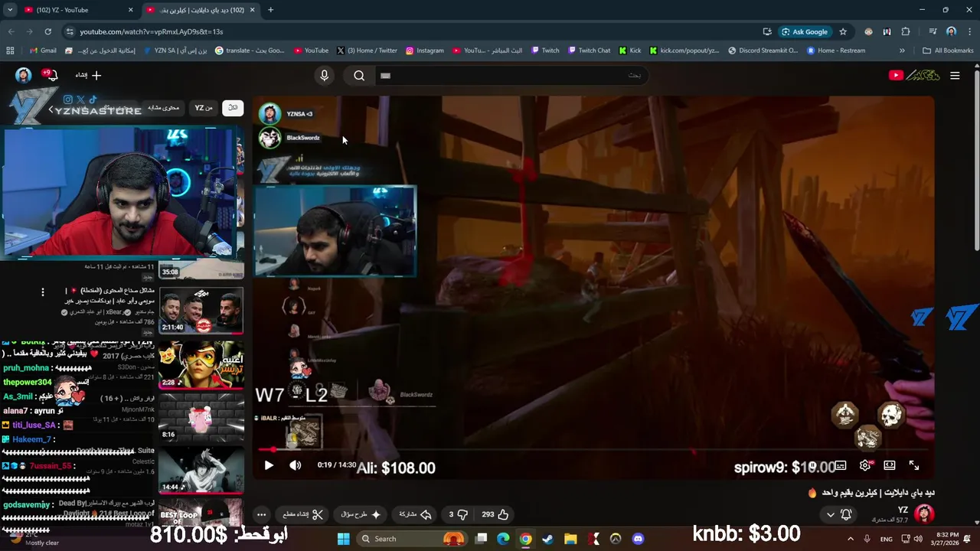Bookmark this page with the star icon
Screen dimensions: 980x551
pos(843,31)
